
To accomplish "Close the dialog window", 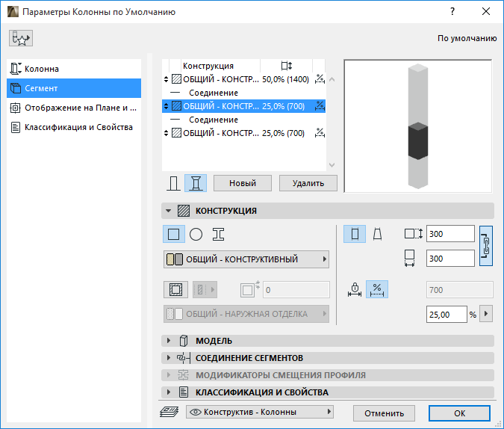I will click(486, 12).
